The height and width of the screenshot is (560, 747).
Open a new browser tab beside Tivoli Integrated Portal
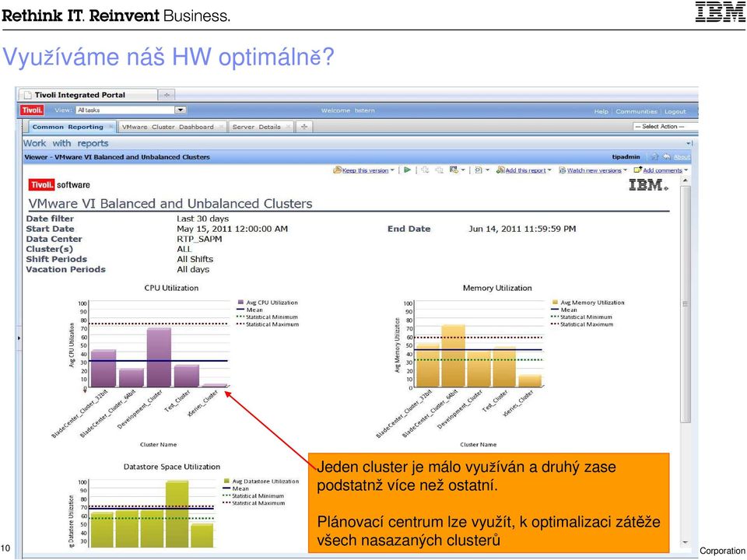[167, 95]
